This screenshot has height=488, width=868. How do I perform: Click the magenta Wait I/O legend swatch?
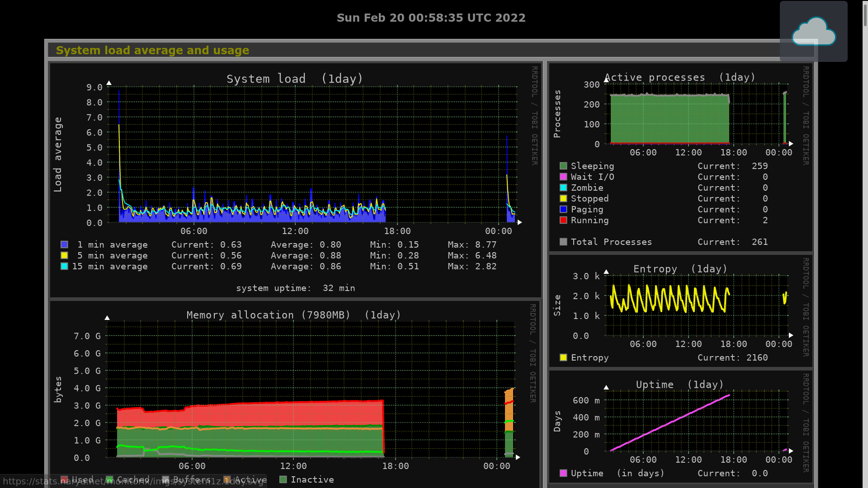pos(563,177)
